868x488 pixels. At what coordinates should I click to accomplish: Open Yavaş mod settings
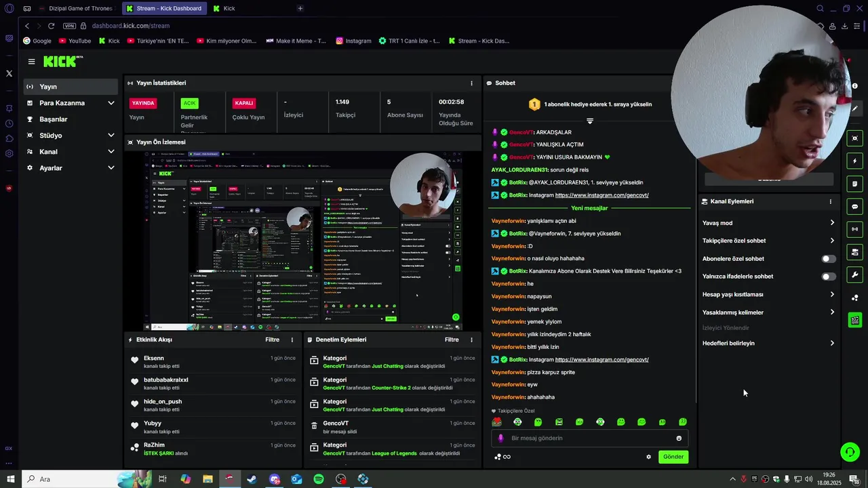(769, 223)
